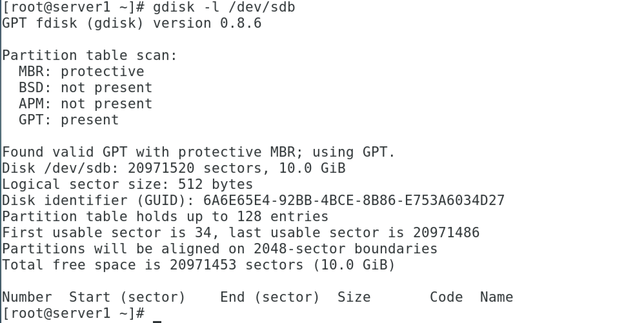Click the 'Start (sector)' column header

(127, 297)
